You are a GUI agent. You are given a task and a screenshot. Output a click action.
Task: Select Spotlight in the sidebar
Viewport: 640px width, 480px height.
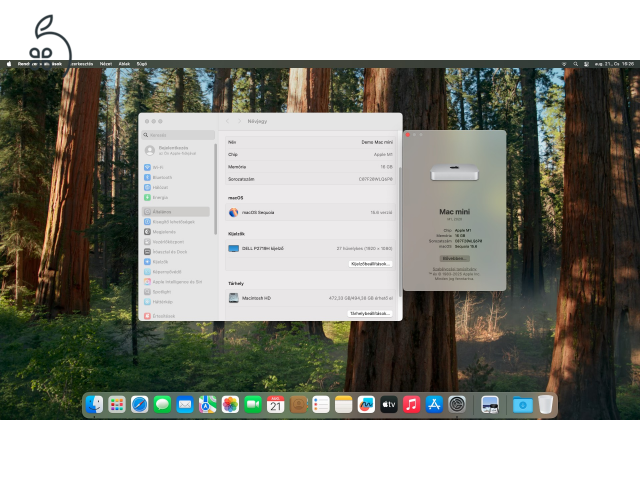coord(162,291)
